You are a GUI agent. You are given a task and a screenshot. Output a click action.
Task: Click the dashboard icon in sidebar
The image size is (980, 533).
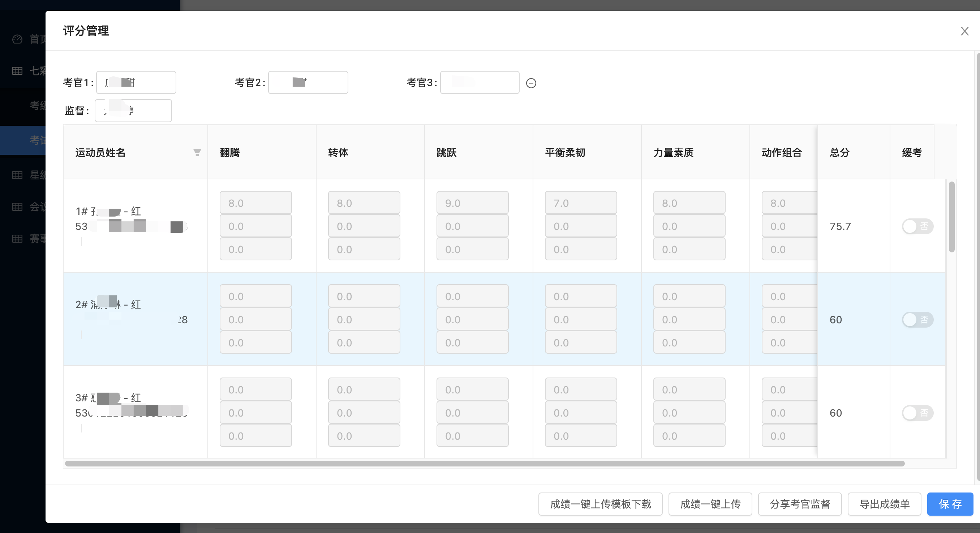click(x=17, y=39)
